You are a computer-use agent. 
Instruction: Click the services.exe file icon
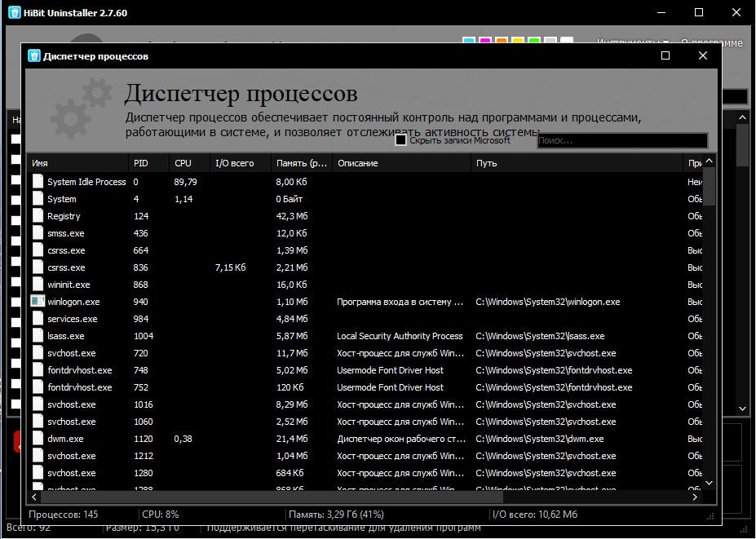pyautogui.click(x=38, y=319)
